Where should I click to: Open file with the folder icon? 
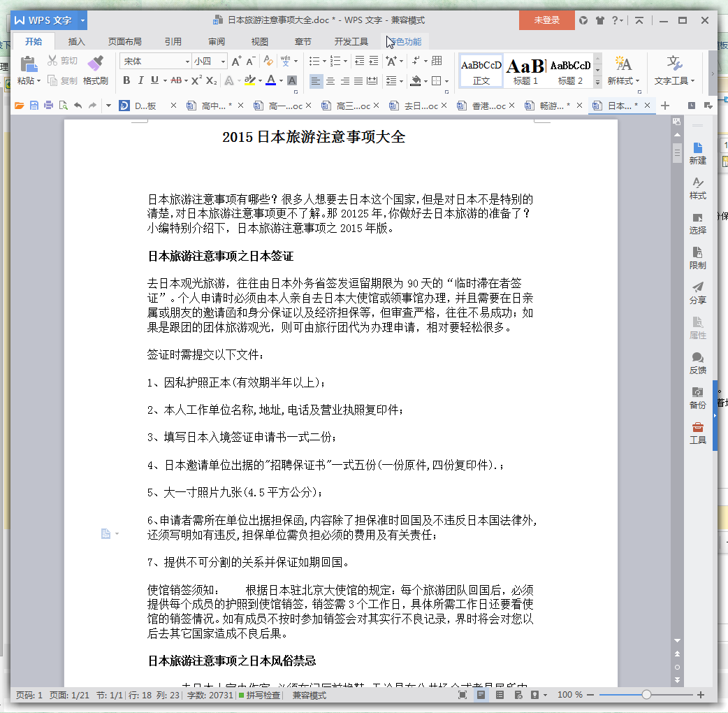click(x=19, y=106)
